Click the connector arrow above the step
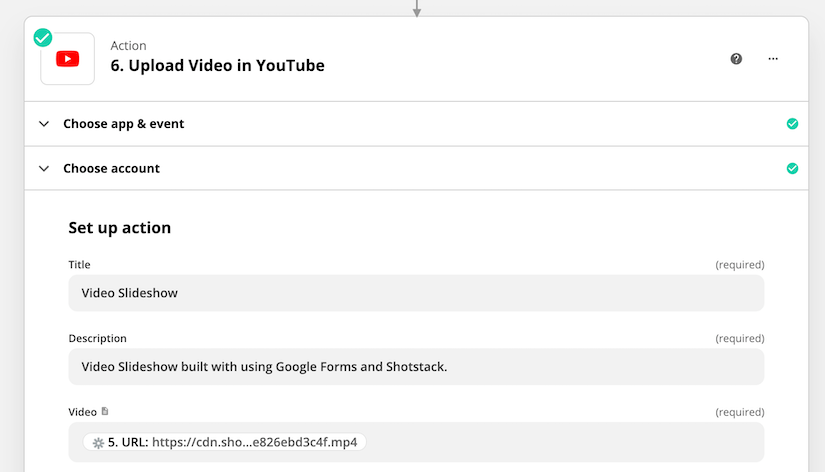Screen dimensions: 825x472 (x=417, y=8)
